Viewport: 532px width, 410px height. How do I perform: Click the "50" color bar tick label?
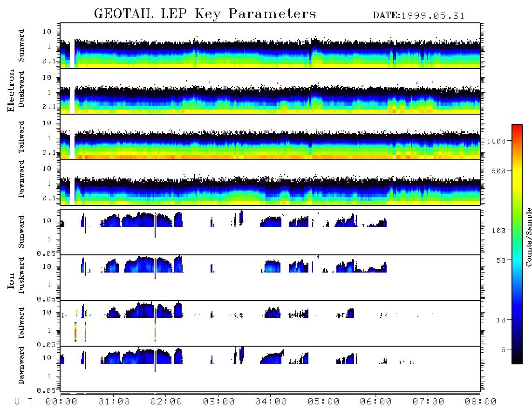pyautogui.click(x=501, y=260)
